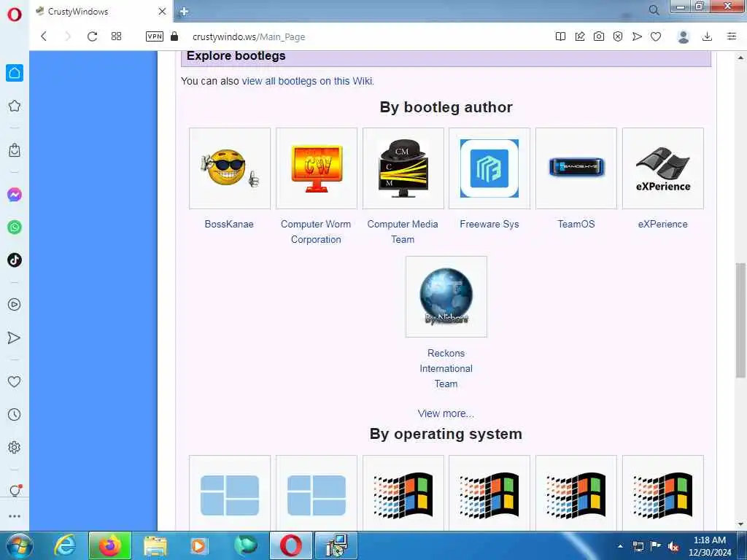The width and height of the screenshot is (747, 560).
Task: Expand authors with View more...
Action: click(x=446, y=413)
